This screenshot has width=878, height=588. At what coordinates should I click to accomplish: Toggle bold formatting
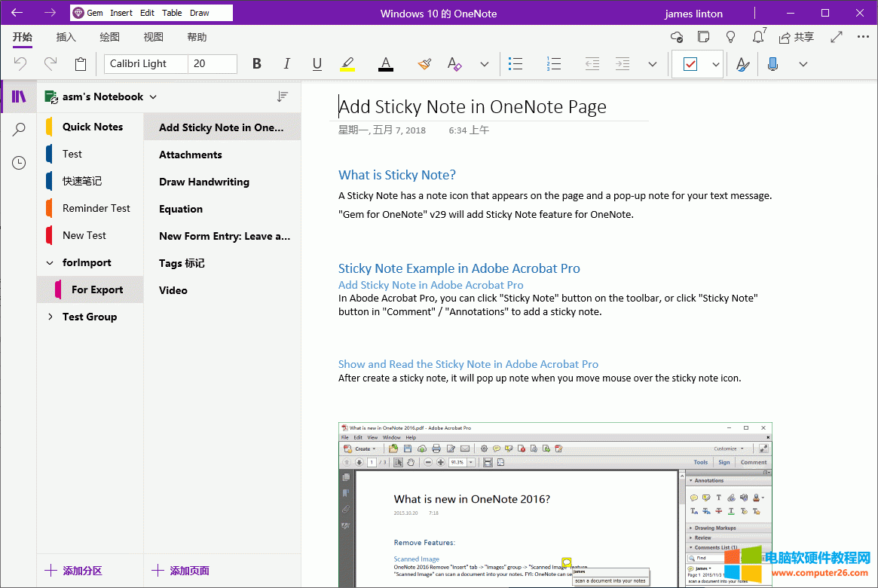click(256, 64)
